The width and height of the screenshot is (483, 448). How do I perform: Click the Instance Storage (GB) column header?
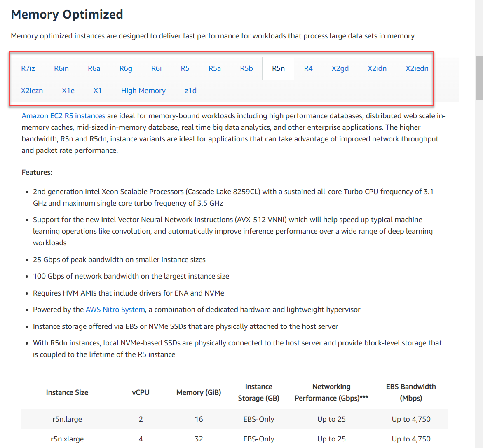259,392
